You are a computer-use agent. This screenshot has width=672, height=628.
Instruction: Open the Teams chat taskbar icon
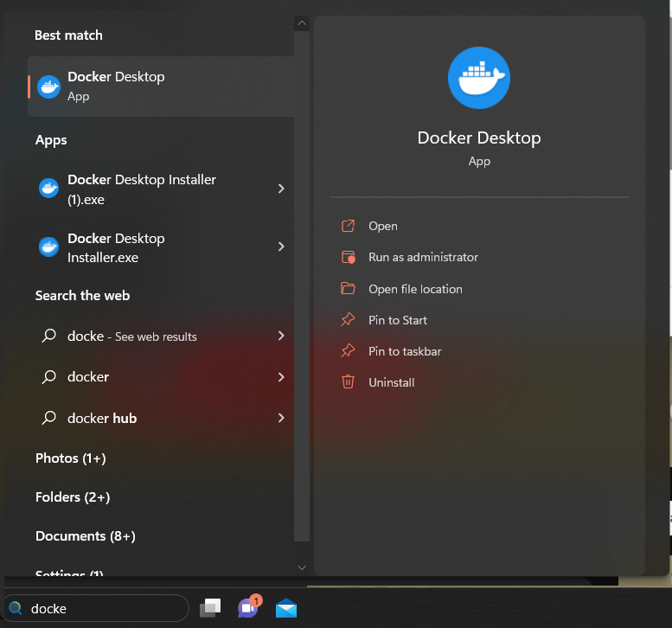pos(248,607)
